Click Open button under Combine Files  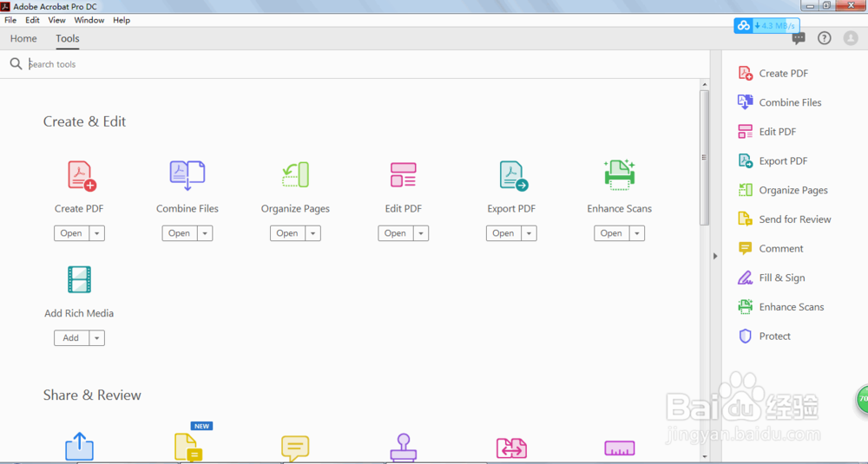[180, 233]
